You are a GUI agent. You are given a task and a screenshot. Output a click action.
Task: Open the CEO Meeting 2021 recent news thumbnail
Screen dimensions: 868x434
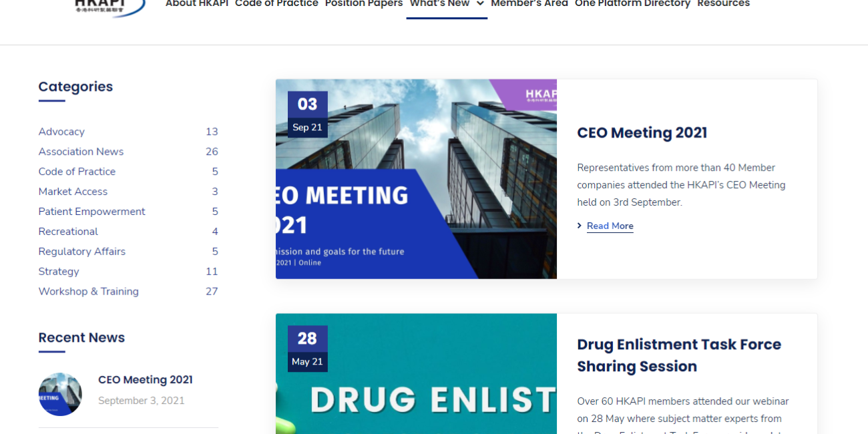coord(60,394)
